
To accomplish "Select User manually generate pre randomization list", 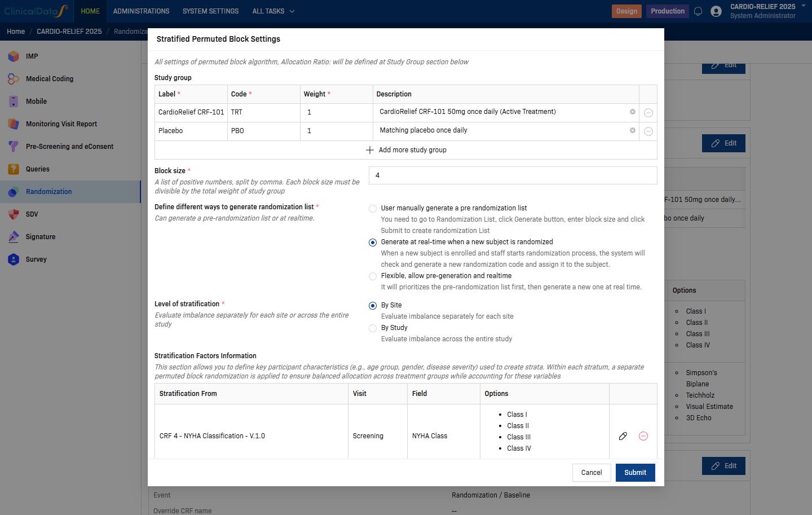I will tap(373, 209).
